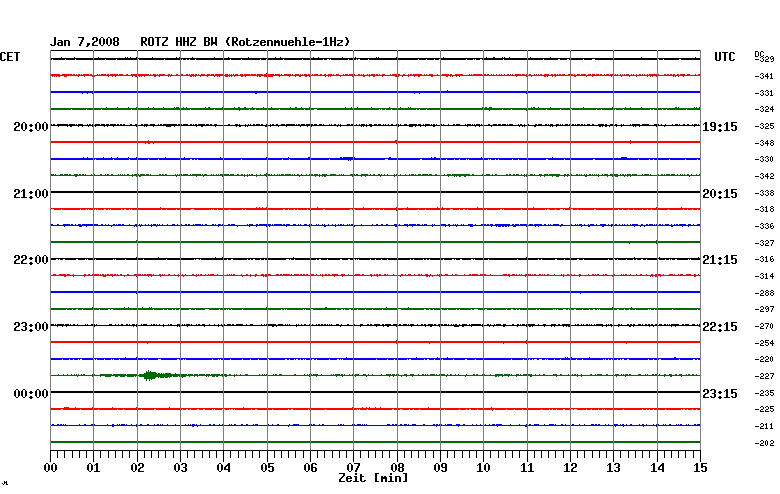780x494 pixels.
Task: Click the DC offset value -227
Action: click(765, 376)
